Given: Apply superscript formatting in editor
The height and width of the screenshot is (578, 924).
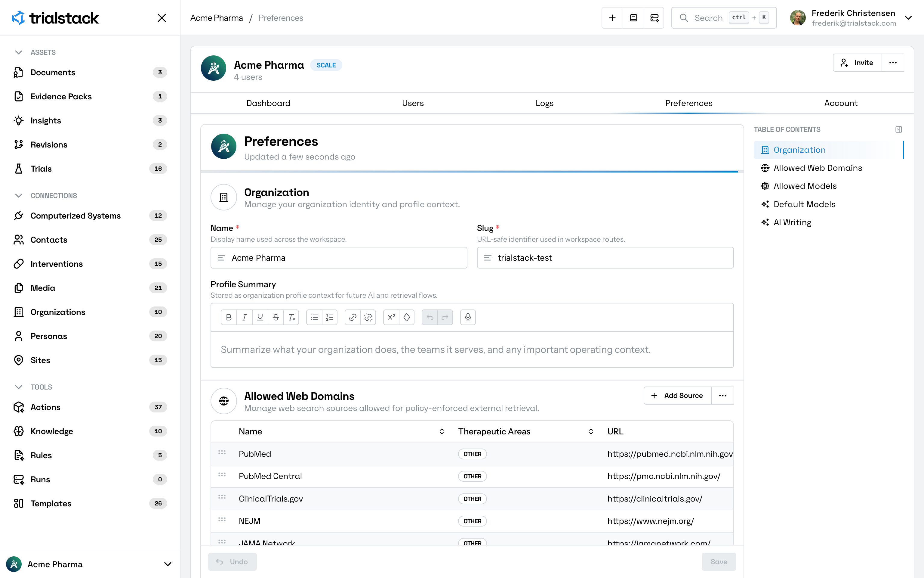Looking at the screenshot, I should click(x=391, y=317).
